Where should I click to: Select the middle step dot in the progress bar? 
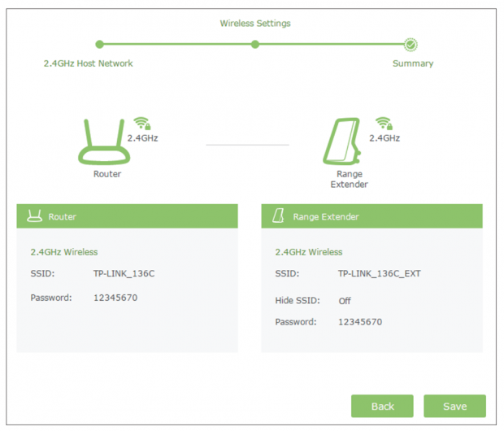coord(255,45)
